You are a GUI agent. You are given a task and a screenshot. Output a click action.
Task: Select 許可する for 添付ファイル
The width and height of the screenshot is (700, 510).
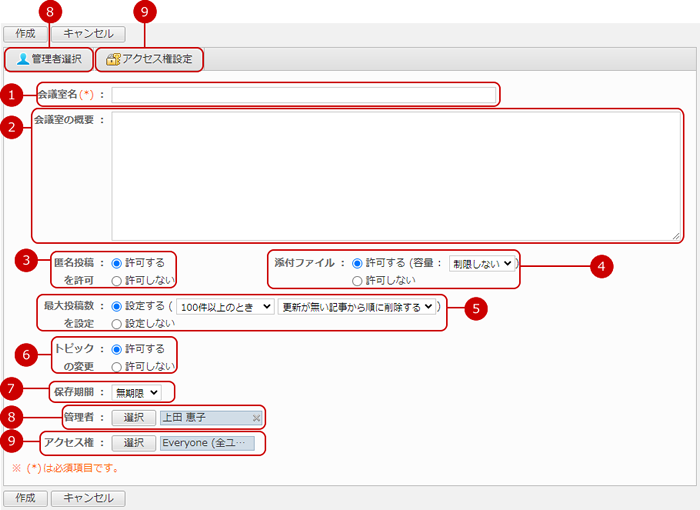(357, 263)
